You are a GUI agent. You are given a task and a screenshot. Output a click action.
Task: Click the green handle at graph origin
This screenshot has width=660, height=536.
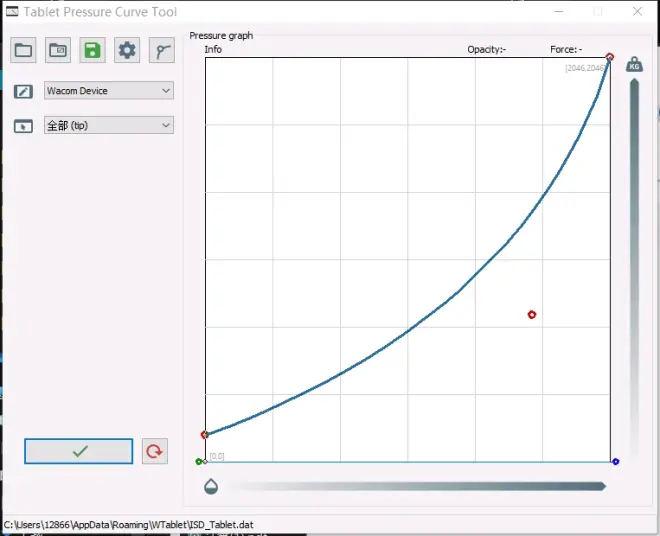coord(199,462)
